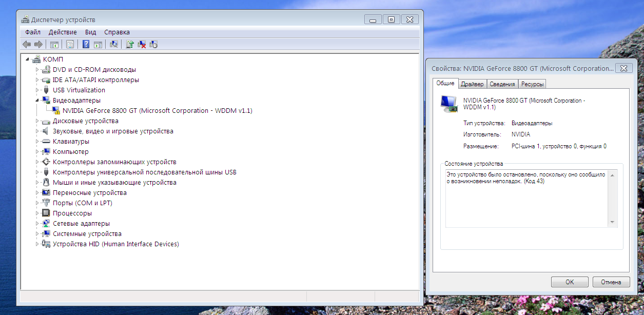Open Help via the blue question mark icon

[x=86, y=44]
